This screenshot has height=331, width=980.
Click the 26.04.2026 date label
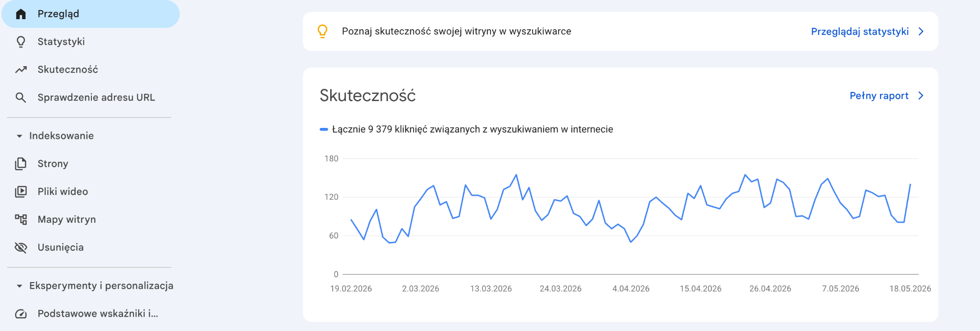[x=770, y=289]
